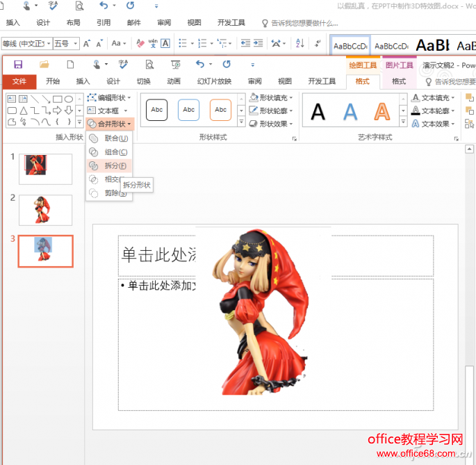Screen dimensions: 476x465
Task: Select the orange bordered Abc shape style
Action: [x=220, y=110]
